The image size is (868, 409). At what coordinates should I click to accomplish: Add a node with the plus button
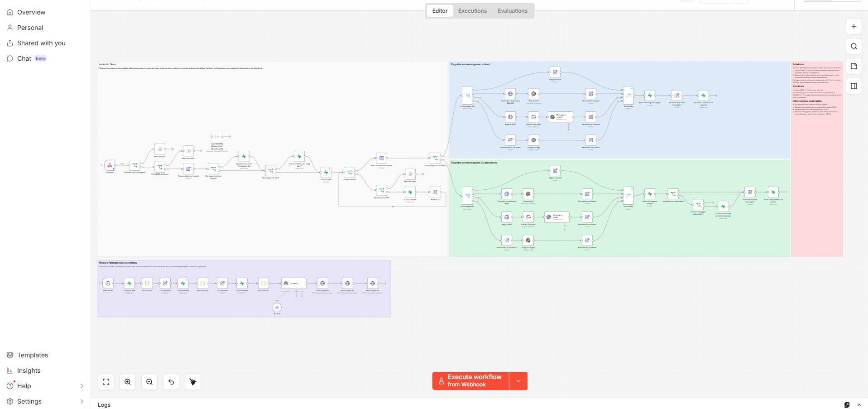point(854,26)
